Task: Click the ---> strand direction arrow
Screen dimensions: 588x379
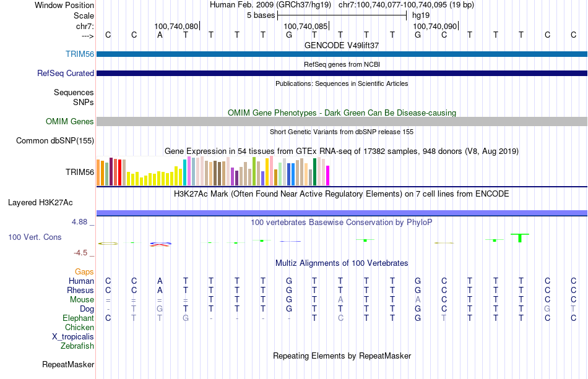Action: click(x=87, y=36)
